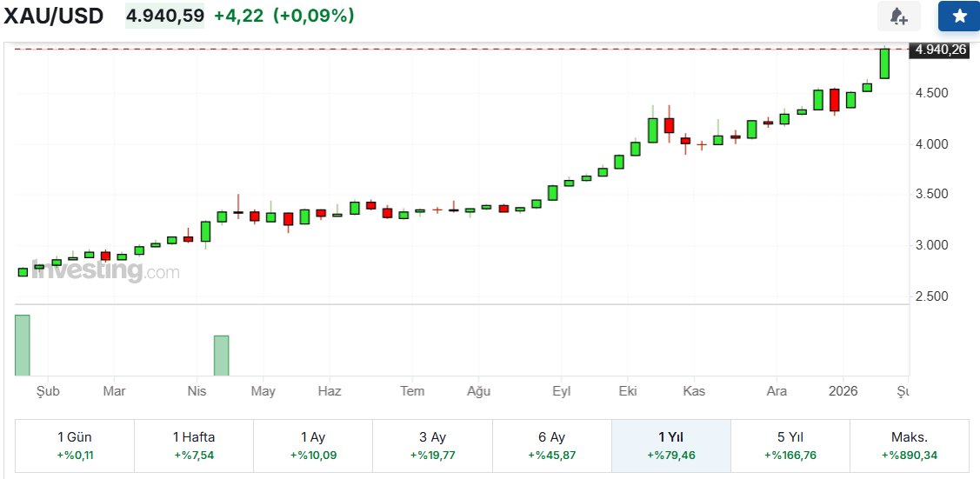Click the Eki month label on time axis
The image size is (980, 479).
click(628, 391)
